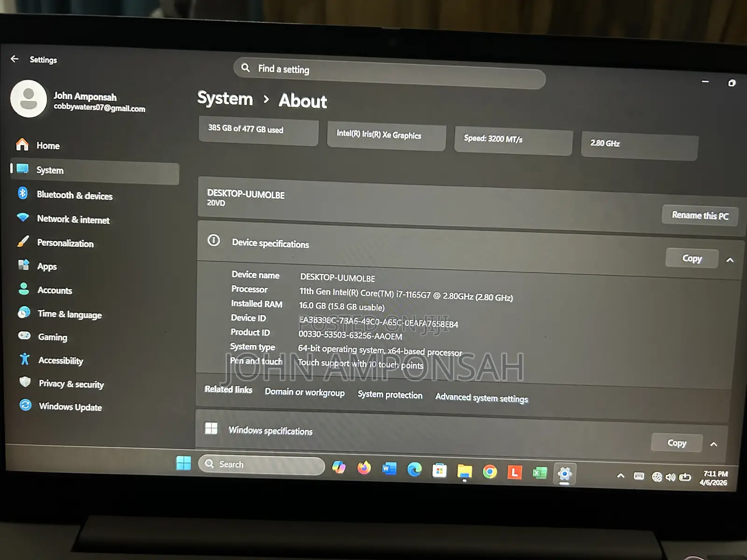The width and height of the screenshot is (747, 560).
Task: Open Advanced system settings link
Action: click(481, 398)
